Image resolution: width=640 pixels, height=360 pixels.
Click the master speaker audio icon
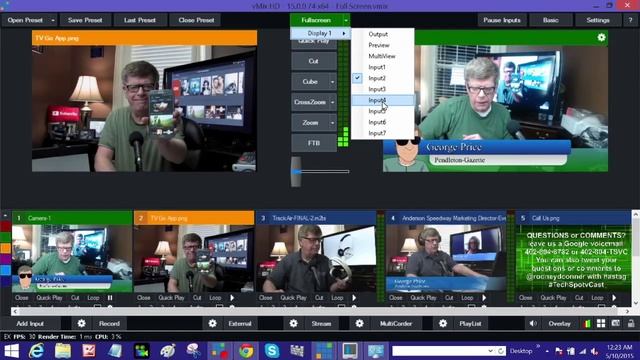(x=533, y=324)
